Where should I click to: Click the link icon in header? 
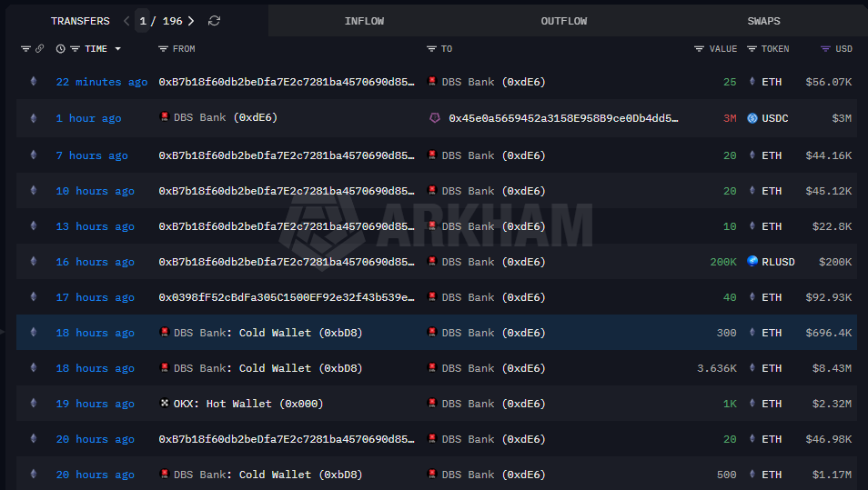(39, 49)
